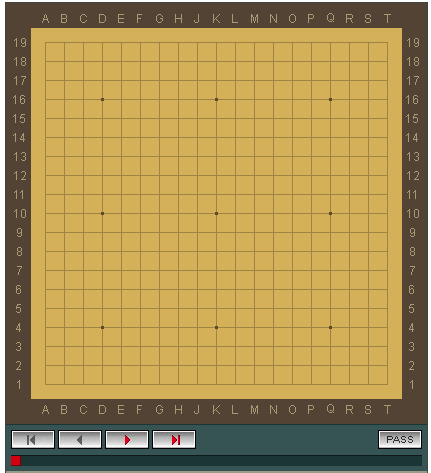The height and width of the screenshot is (473, 431).
Task: Click the dark move progress track
Action: tap(216, 461)
